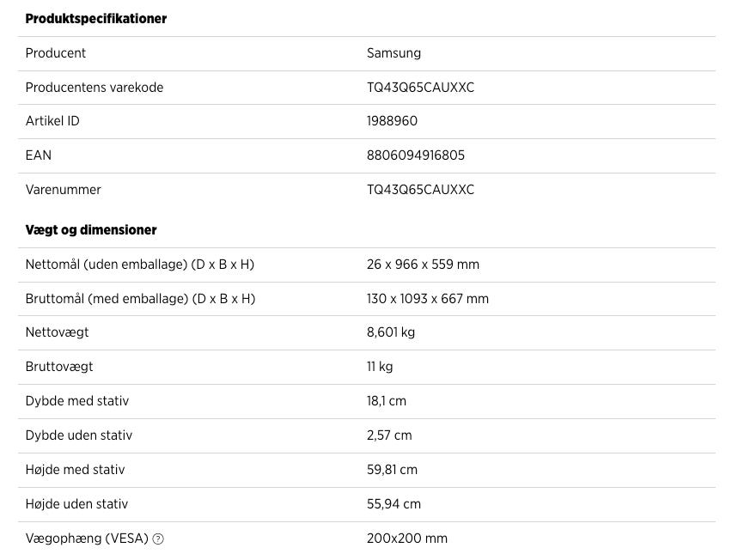Click the Producent row label
This screenshot has width=738, height=560.
coord(56,53)
